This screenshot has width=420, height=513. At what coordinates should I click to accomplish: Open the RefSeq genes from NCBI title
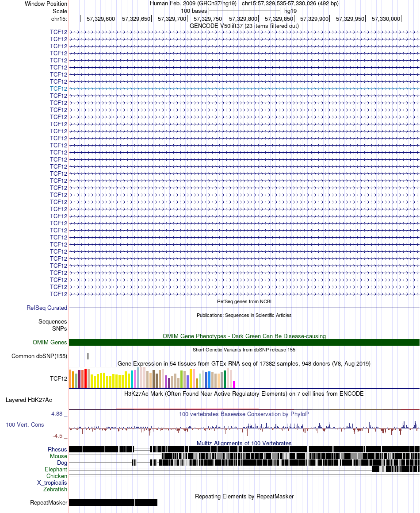(x=244, y=301)
